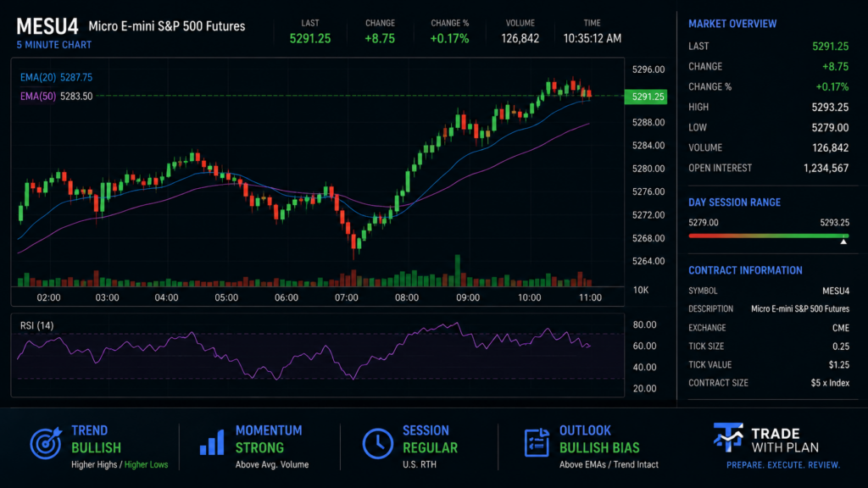868x488 pixels.
Task: Click the SYMBOL value MESU4 in contract info
Action: (835, 291)
